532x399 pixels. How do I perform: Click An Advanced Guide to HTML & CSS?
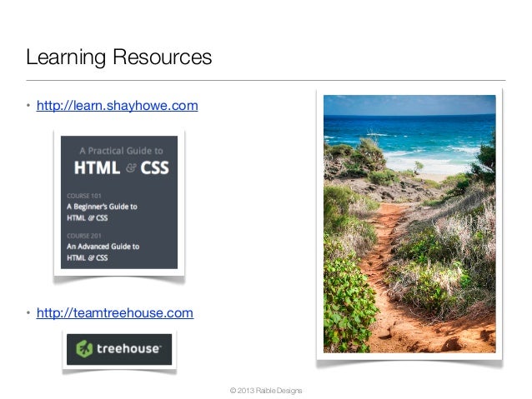pos(103,252)
